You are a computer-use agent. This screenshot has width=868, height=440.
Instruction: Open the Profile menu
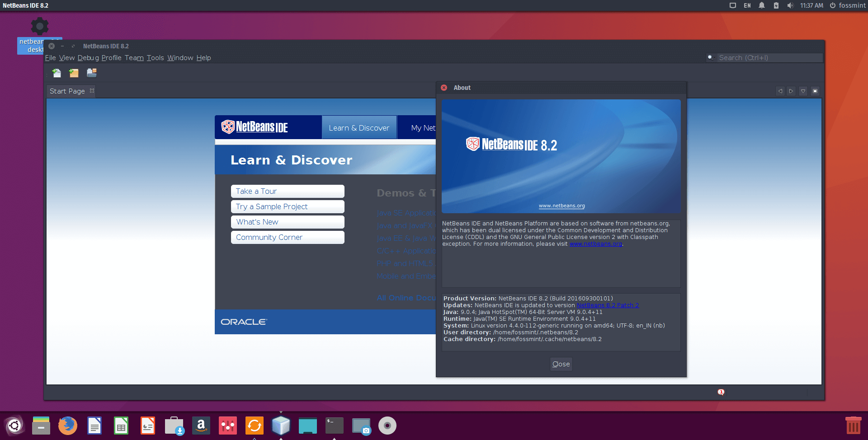(111, 58)
